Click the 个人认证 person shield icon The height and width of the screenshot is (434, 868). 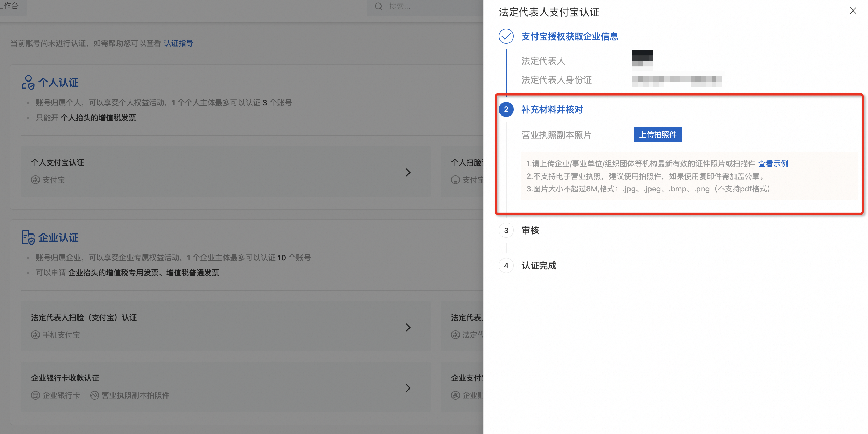(x=28, y=83)
